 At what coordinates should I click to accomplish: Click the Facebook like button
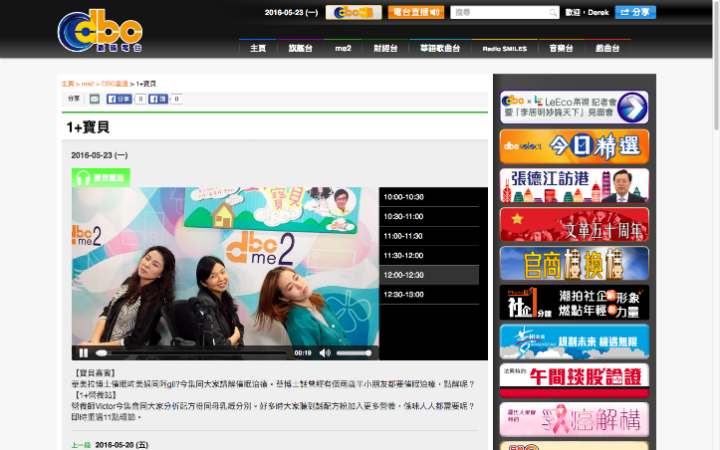coord(158,99)
